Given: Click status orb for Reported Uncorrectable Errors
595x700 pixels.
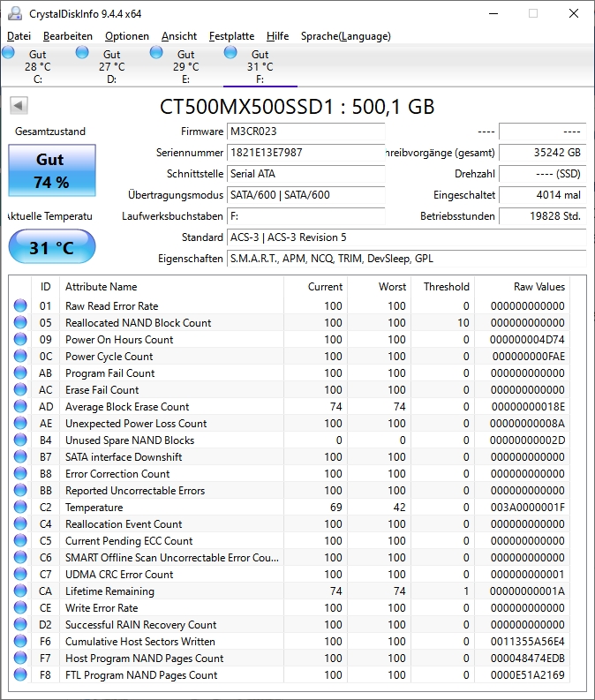Looking at the screenshot, I should pyautogui.click(x=20, y=490).
